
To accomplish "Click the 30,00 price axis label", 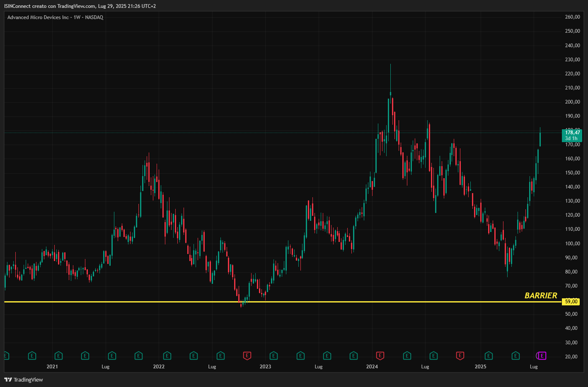I will coord(571,343).
